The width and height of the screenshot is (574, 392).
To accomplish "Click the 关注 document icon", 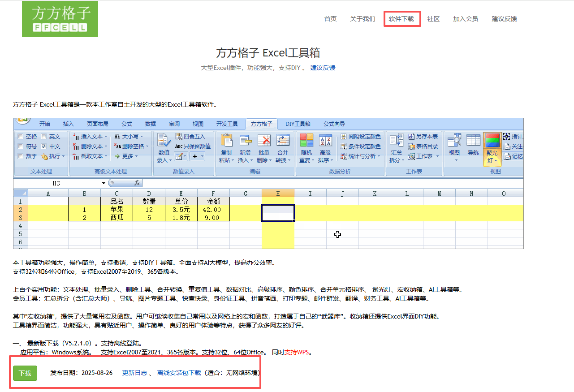I will pyautogui.click(x=507, y=146).
